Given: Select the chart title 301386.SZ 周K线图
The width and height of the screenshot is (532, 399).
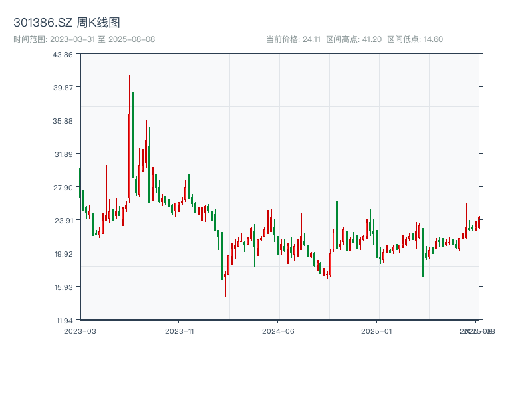Looking at the screenshot, I should click(x=67, y=23).
